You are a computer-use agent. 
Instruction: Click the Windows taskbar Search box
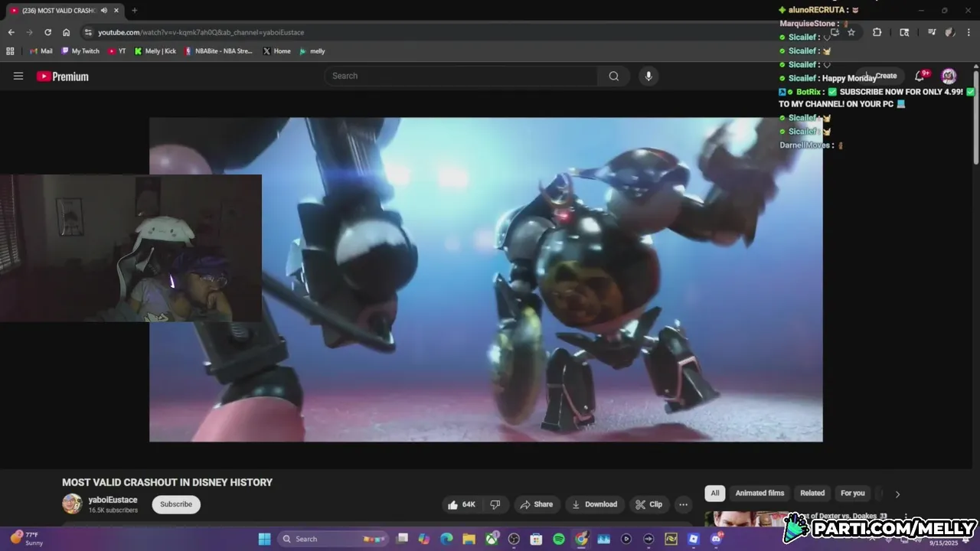334,539
